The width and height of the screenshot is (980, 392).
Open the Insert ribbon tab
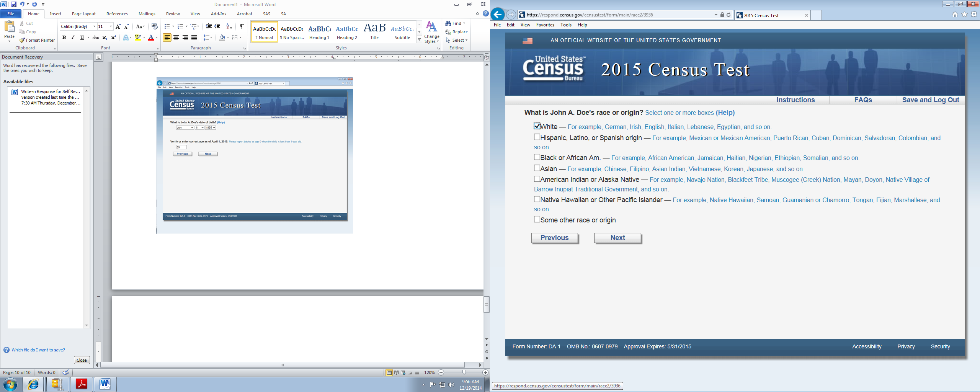pyautogui.click(x=56, y=14)
